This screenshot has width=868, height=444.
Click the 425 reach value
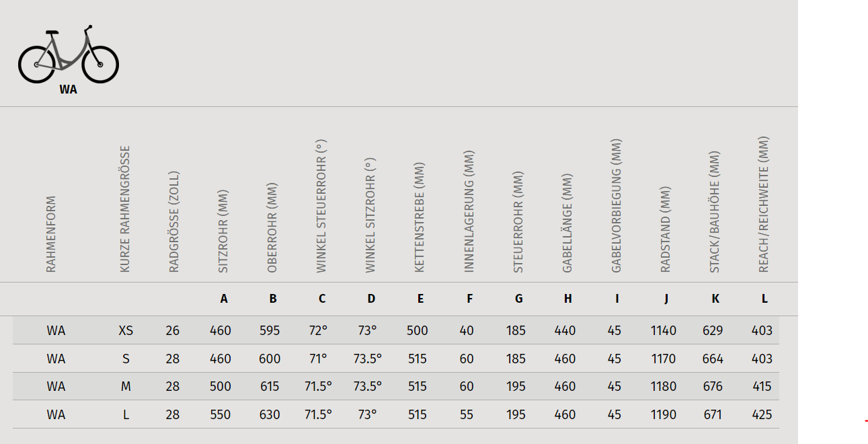[762, 414]
